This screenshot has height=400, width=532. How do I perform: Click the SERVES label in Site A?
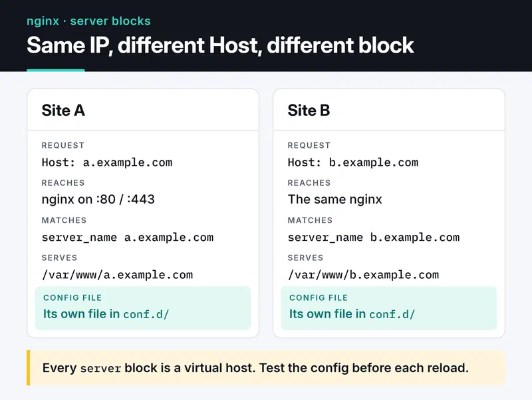[x=59, y=258]
